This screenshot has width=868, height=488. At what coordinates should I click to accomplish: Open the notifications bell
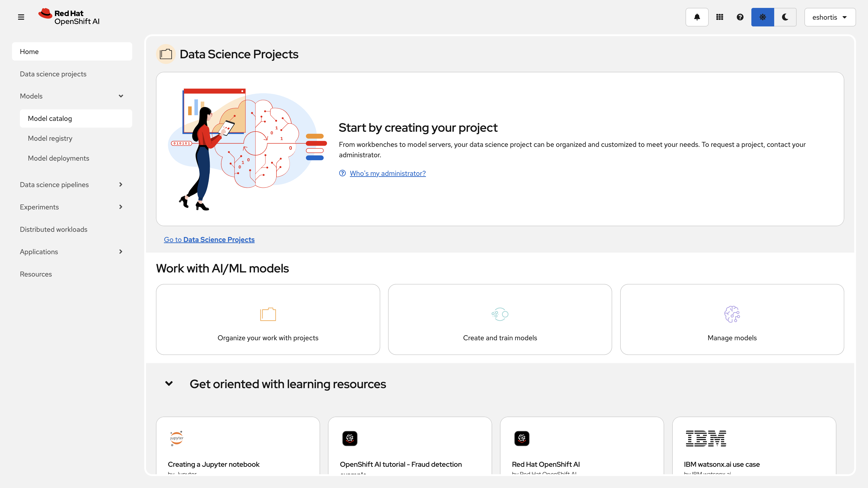click(x=697, y=17)
